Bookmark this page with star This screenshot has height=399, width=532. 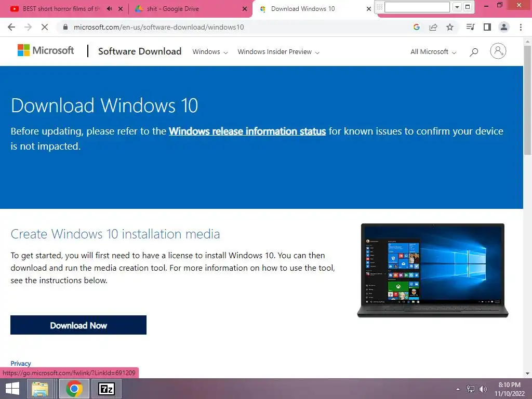tap(450, 27)
